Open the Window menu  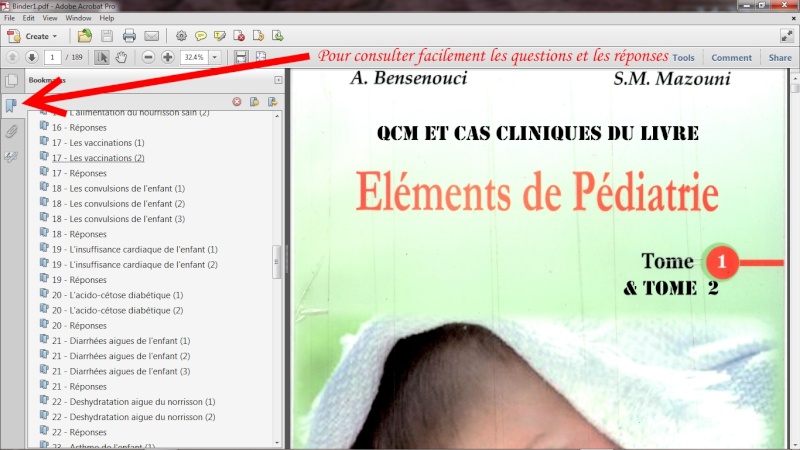coord(79,18)
